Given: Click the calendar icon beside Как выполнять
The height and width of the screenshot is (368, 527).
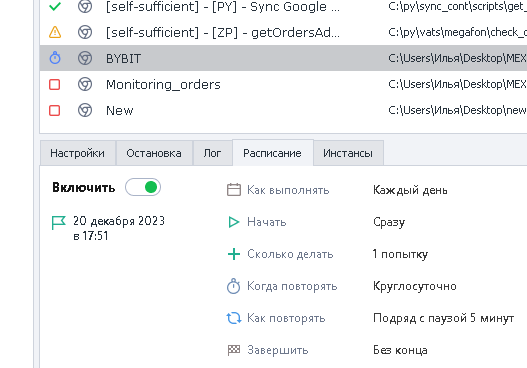Looking at the screenshot, I should tap(234, 190).
